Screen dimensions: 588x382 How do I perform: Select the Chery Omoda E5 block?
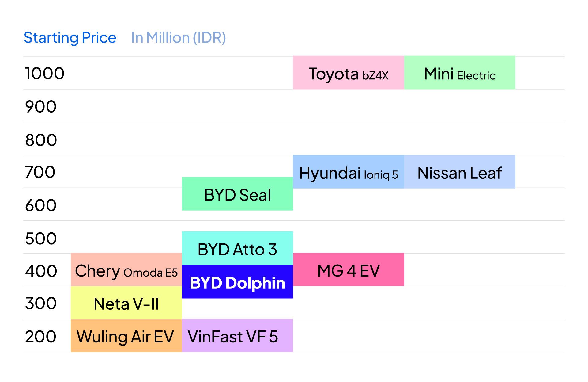[126, 269]
